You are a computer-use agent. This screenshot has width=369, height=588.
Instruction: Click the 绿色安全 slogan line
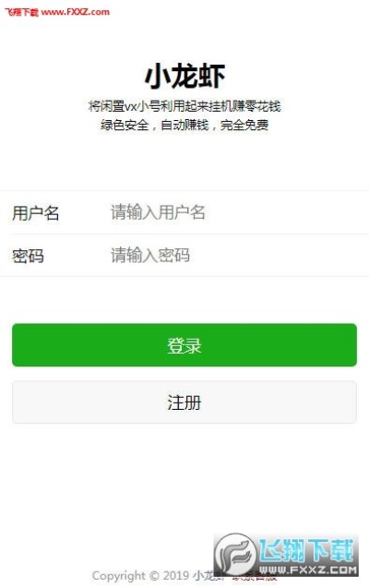click(184, 125)
